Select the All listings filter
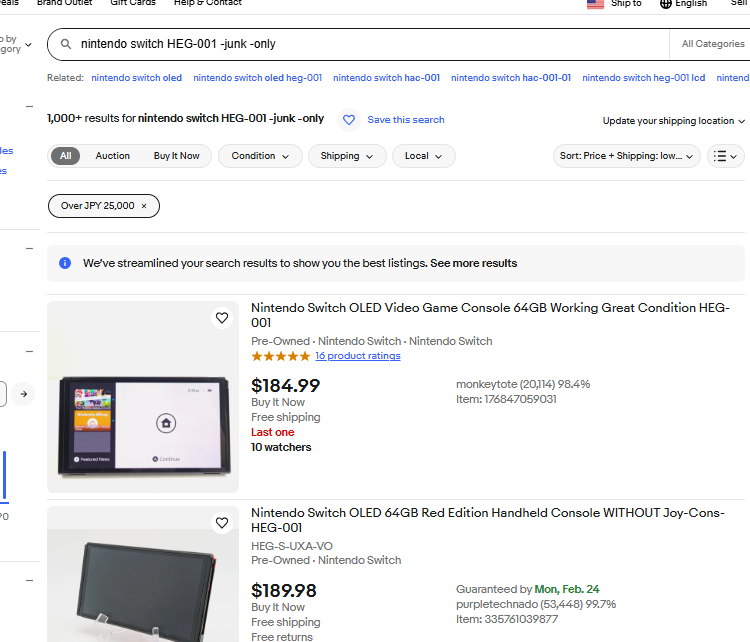The image size is (750, 642). coord(65,156)
